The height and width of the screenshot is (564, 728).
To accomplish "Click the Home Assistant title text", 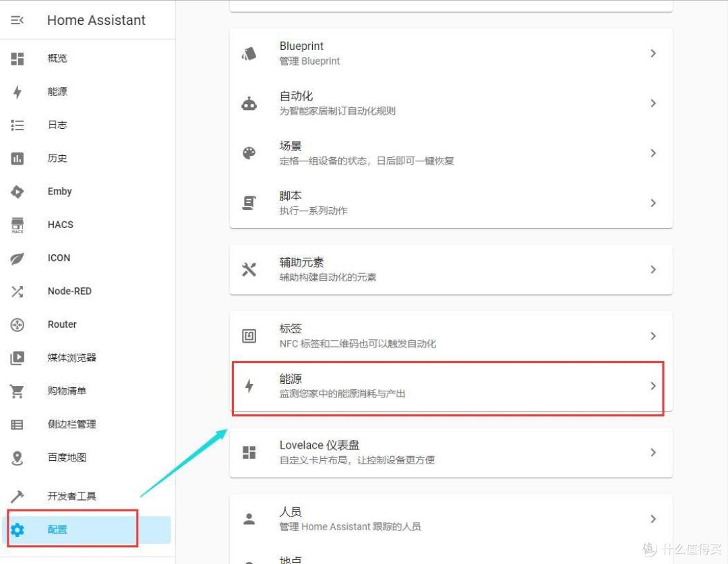I will (x=96, y=20).
